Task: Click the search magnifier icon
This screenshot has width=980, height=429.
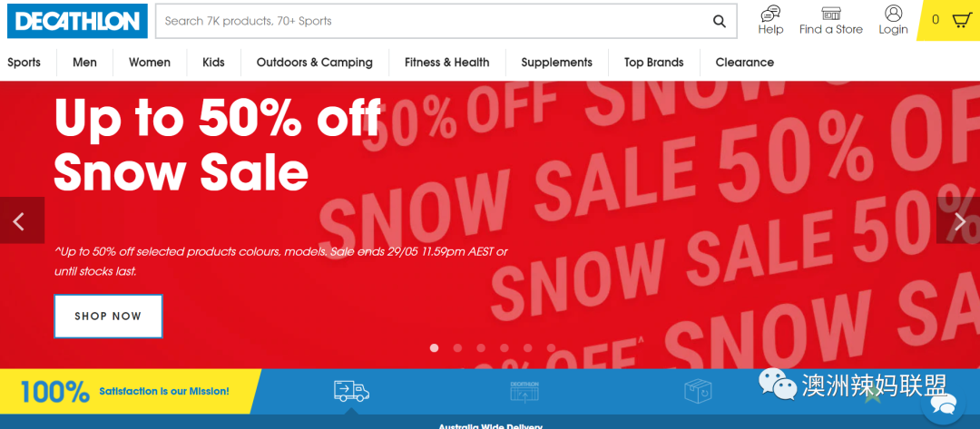Action: pos(720,21)
